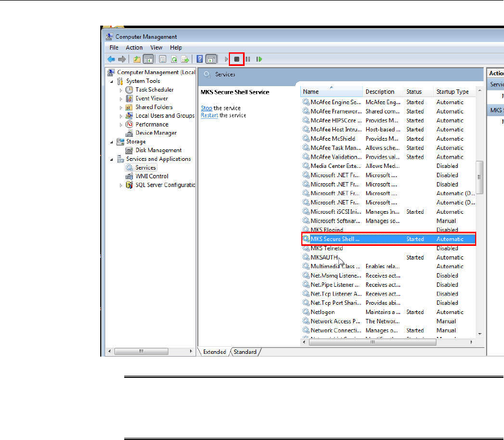Toggle Show/Hide Console Tree toolbar icon
504x440 pixels.
coord(148,59)
